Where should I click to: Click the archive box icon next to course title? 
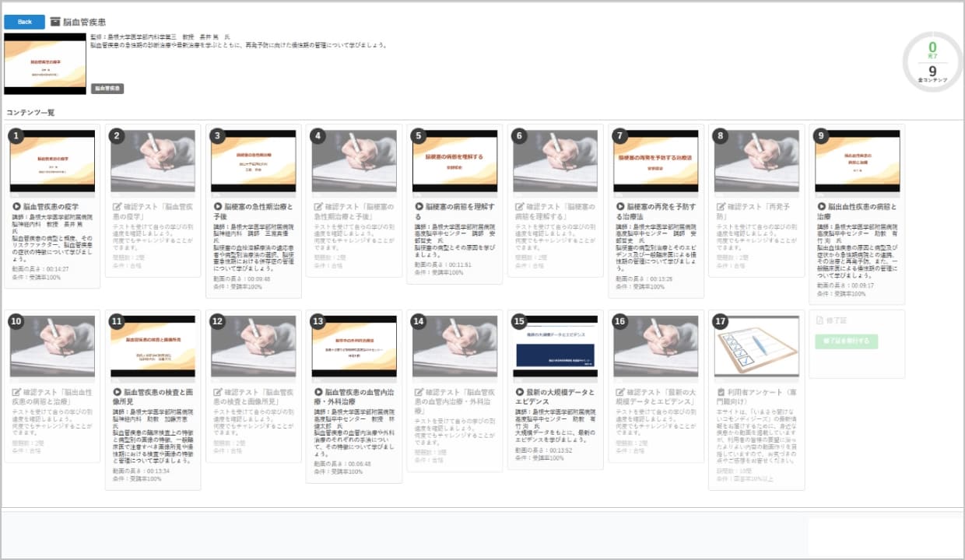point(55,22)
